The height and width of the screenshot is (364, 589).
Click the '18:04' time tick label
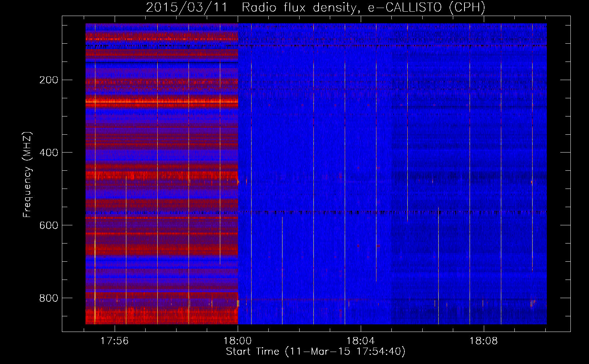pyautogui.click(x=360, y=341)
